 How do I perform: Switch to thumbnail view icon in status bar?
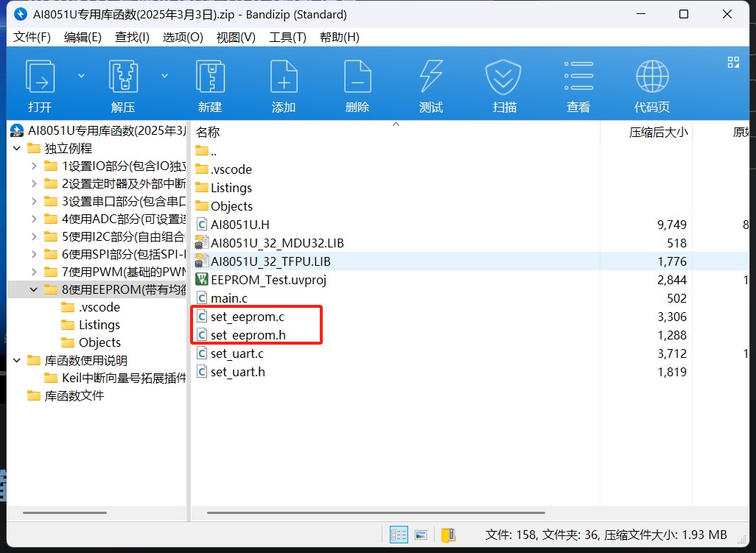pos(421,535)
